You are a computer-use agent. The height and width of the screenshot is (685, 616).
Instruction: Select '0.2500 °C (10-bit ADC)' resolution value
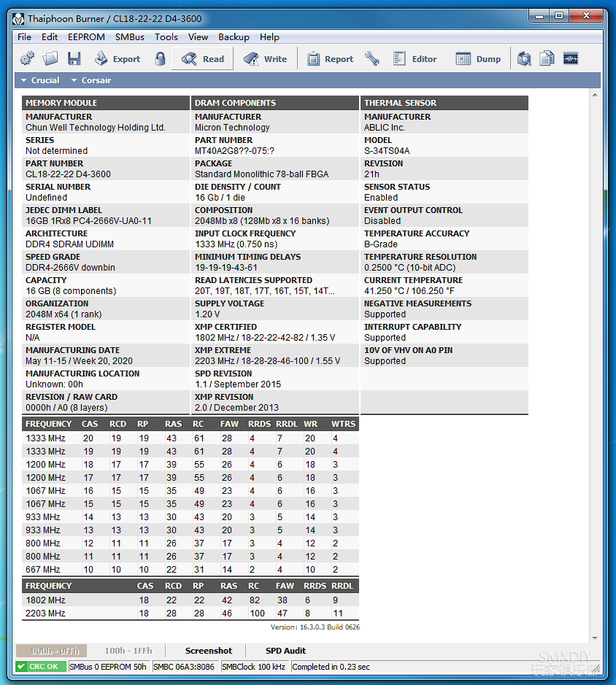click(410, 268)
